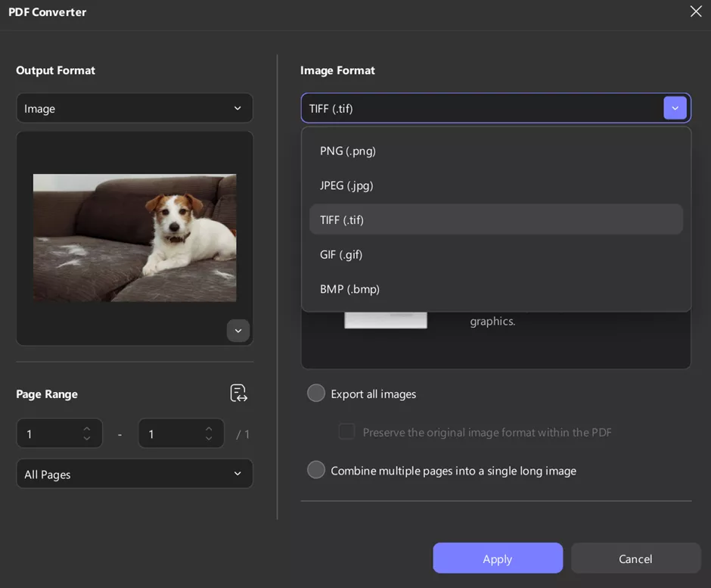Open the Output Format Image dropdown
Viewport: 711px width, 588px height.
point(135,108)
